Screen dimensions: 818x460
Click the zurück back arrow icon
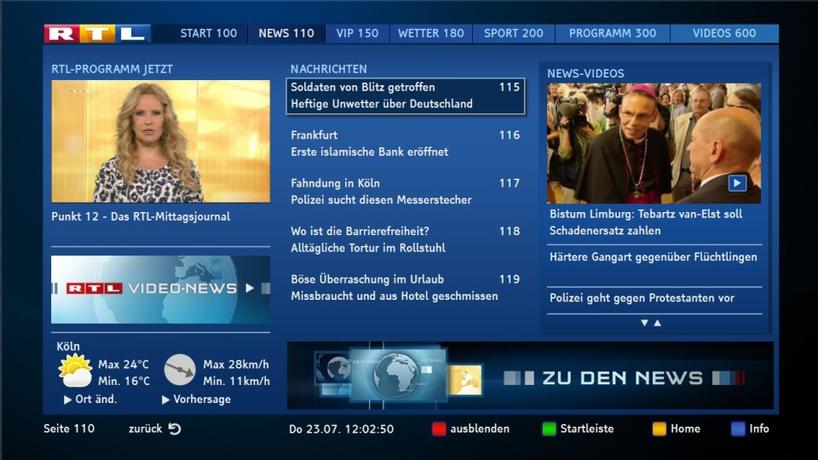click(x=175, y=429)
